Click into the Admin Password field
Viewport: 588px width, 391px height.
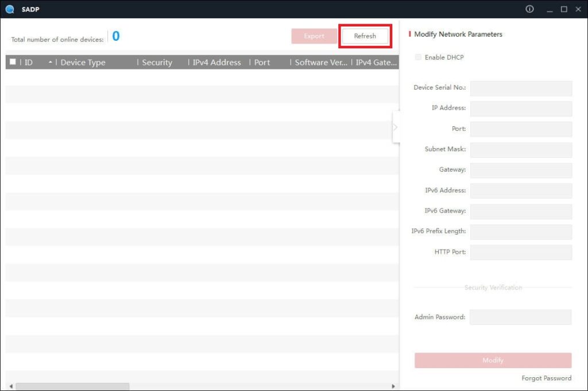pos(520,317)
